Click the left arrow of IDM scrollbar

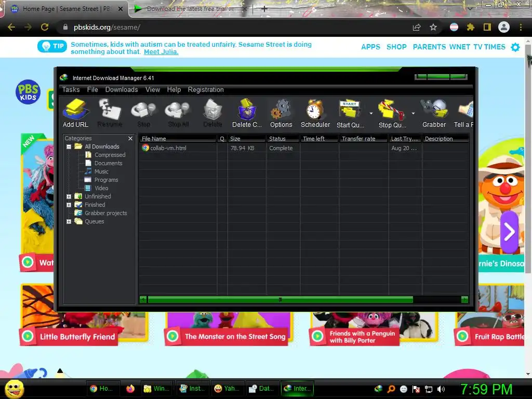click(143, 299)
